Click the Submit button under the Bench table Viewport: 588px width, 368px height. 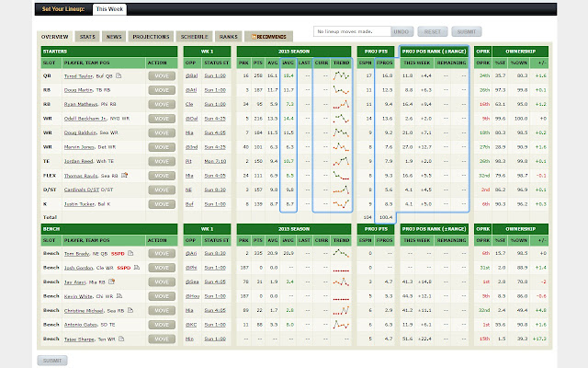(x=52, y=361)
